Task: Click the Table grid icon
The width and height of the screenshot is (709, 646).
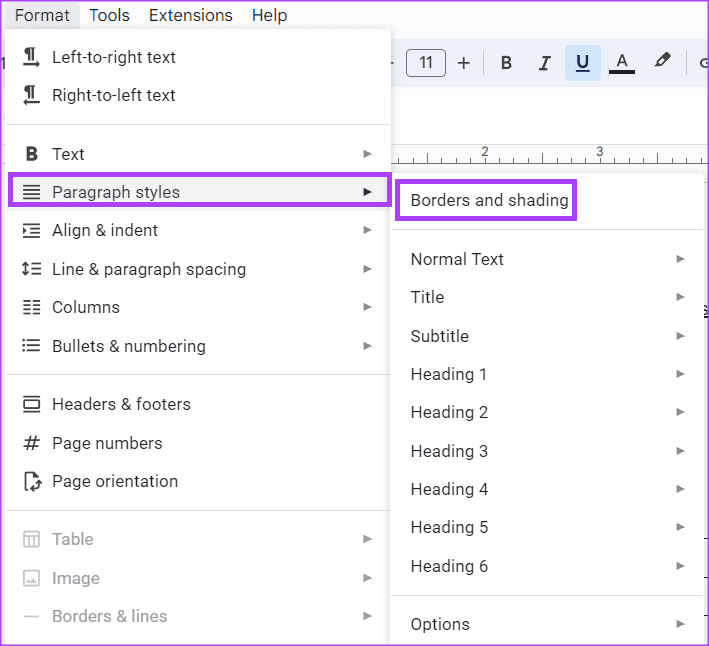Action: (31, 539)
